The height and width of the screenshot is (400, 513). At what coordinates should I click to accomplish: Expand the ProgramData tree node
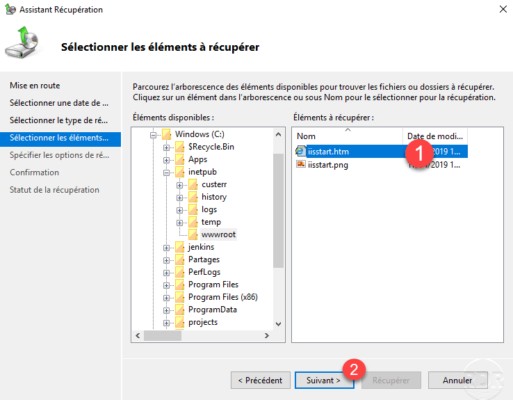point(166,310)
